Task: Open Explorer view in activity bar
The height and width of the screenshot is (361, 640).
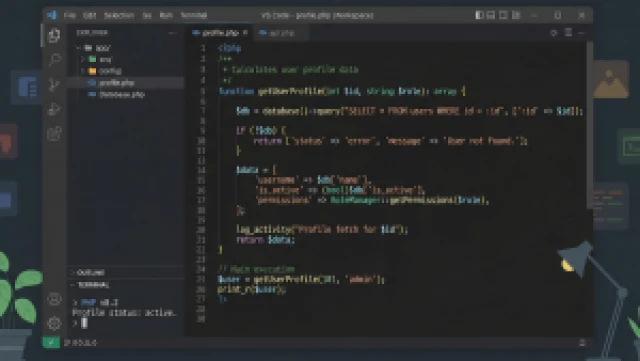Action: [x=54, y=35]
